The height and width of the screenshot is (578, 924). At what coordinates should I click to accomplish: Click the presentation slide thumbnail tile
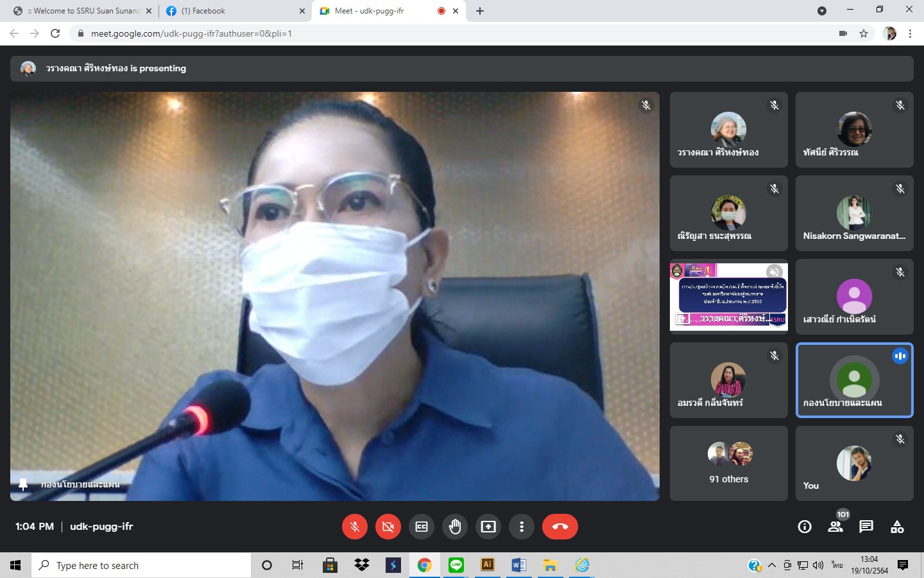tap(728, 297)
